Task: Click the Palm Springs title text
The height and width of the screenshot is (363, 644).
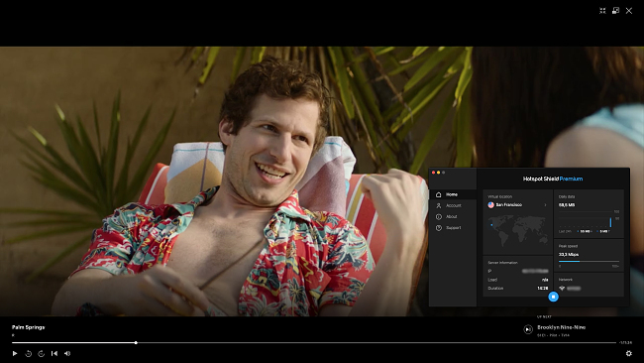Action: [x=28, y=327]
